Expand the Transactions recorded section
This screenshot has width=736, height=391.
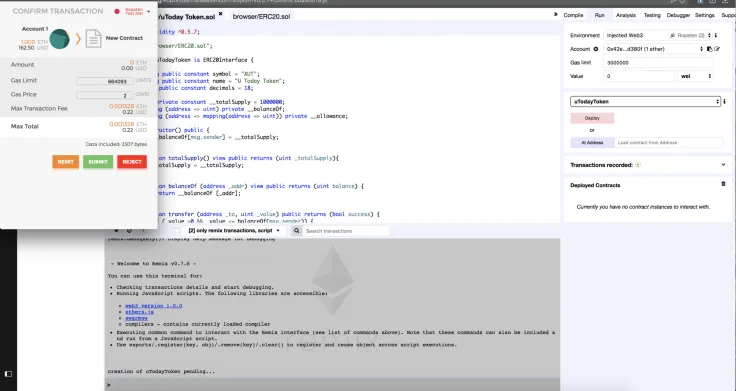(x=723, y=165)
